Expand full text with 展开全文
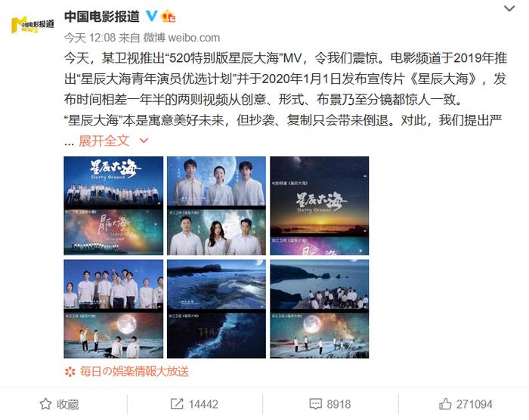Image resolution: width=529 pixels, height=420 pixels. [104, 141]
